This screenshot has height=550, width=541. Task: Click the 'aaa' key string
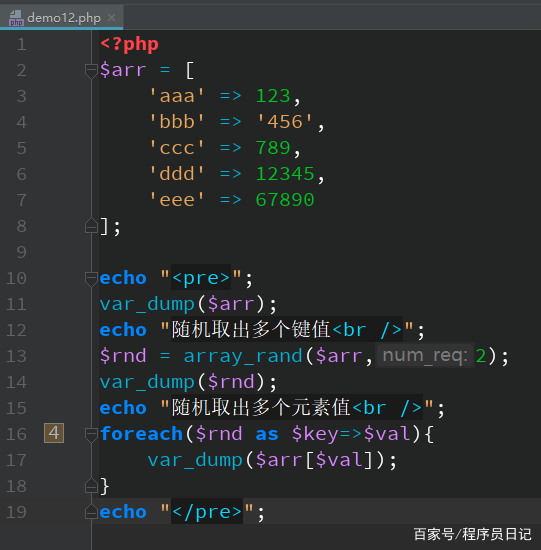coord(177,96)
